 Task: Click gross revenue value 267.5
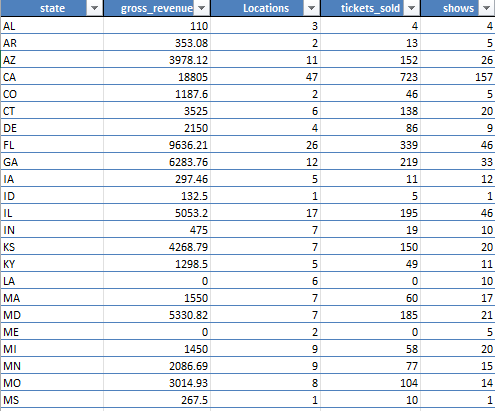coord(194,400)
